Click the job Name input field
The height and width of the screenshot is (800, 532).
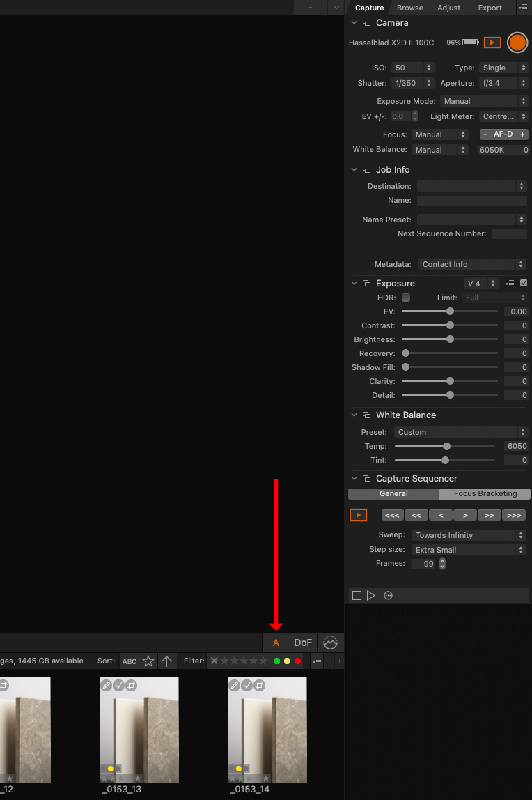point(472,201)
